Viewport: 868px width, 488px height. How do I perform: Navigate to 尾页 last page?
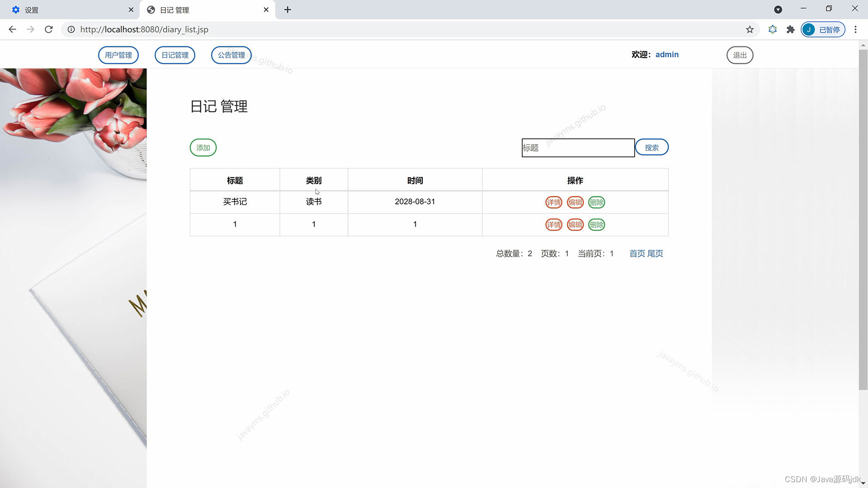pyautogui.click(x=655, y=253)
